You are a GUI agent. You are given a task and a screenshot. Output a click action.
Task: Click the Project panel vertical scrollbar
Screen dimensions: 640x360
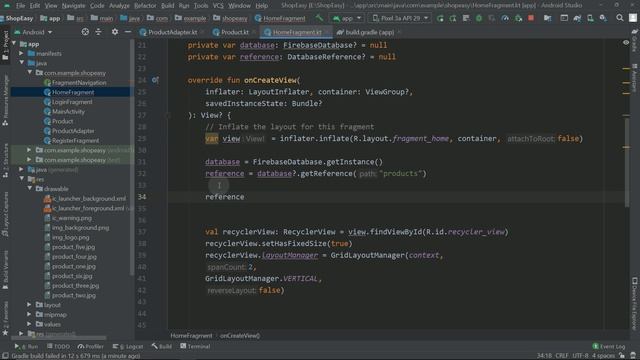pyautogui.click(x=132, y=158)
